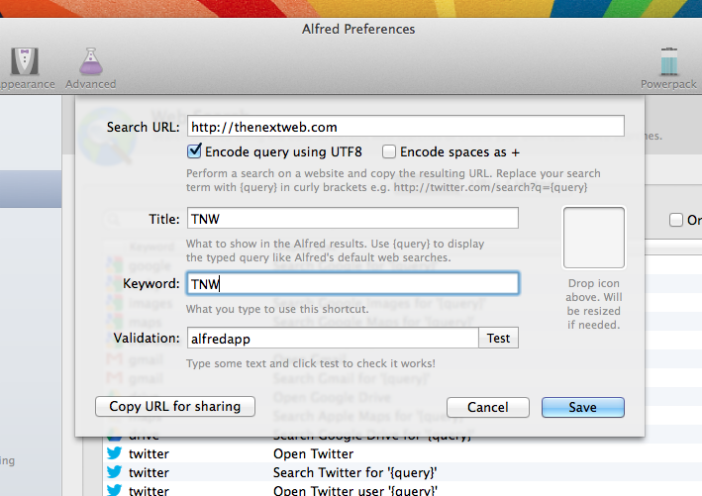Click Copy URL for sharing
This screenshot has width=702, height=496.
[x=175, y=406]
